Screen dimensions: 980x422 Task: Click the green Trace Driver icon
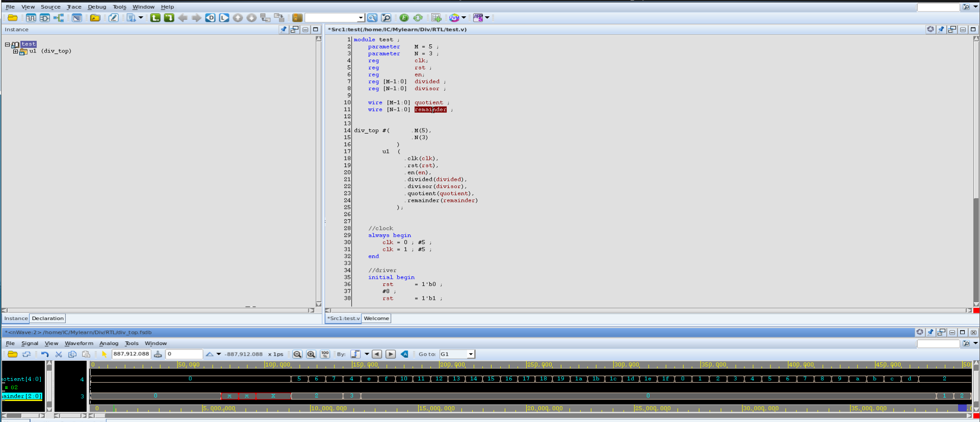point(169,18)
